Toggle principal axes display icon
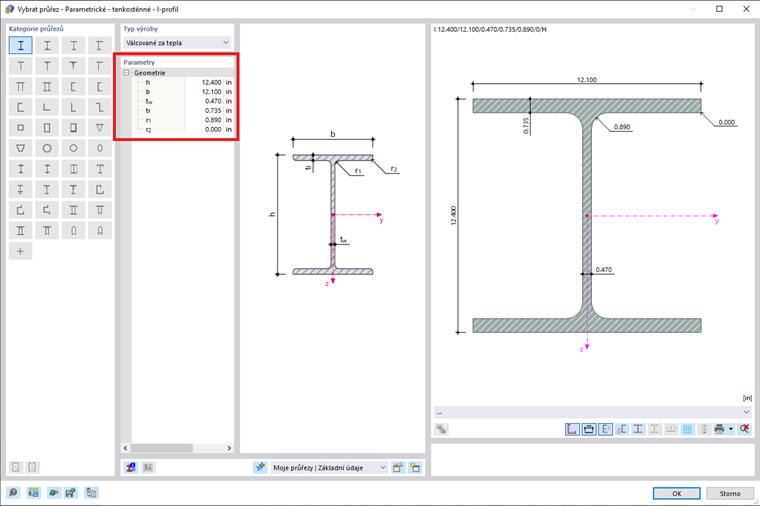 [605, 429]
